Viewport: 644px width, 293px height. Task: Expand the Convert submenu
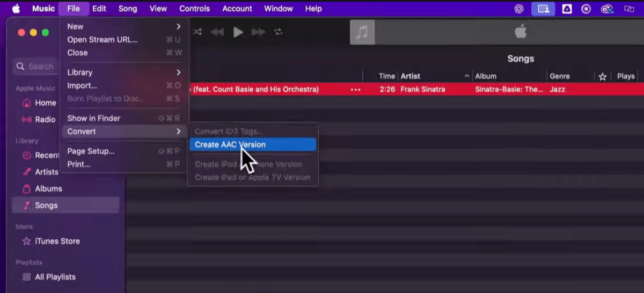(x=124, y=131)
